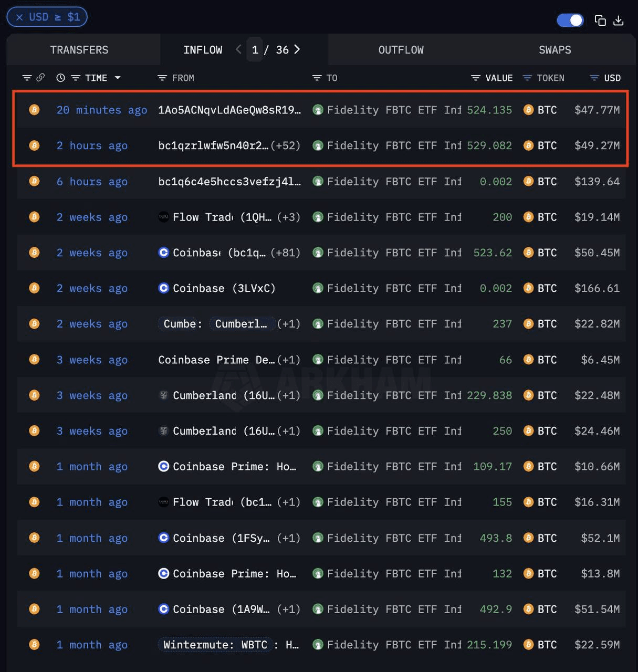Go to next inflow page arrow
638x672 pixels.
297,49
